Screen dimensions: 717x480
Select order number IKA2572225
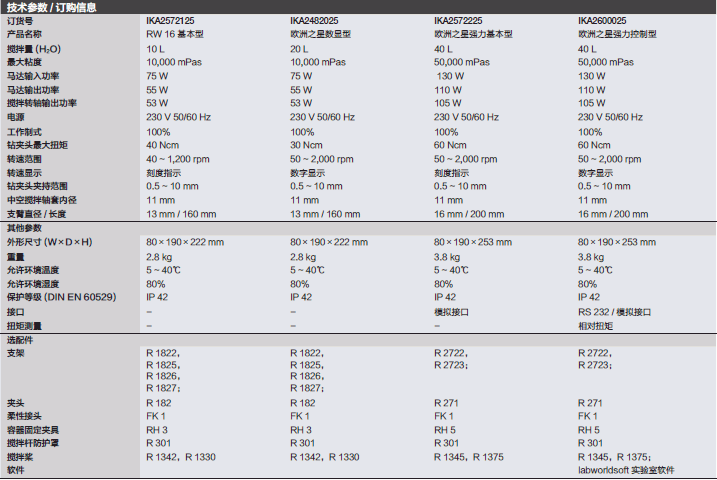[x=458, y=21]
